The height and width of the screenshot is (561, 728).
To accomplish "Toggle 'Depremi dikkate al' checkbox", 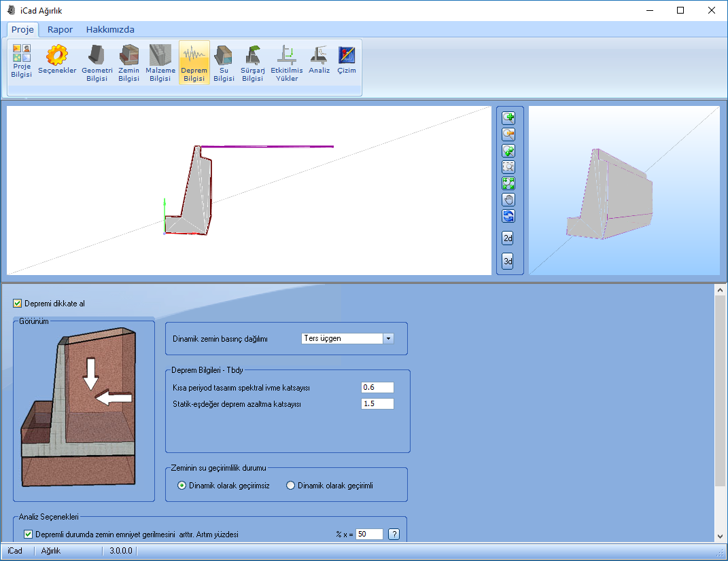I will pos(17,304).
